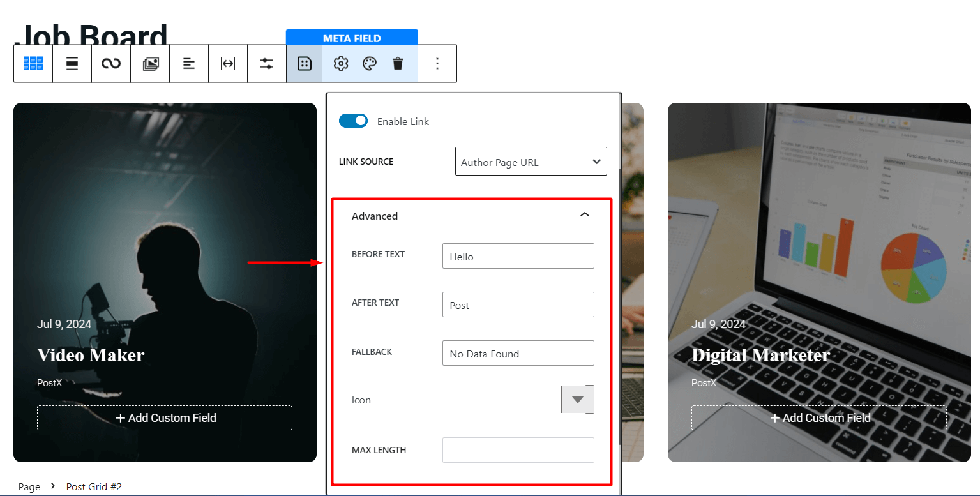Click the META FIELD label tab
This screenshot has width=980, height=496.
click(x=352, y=38)
